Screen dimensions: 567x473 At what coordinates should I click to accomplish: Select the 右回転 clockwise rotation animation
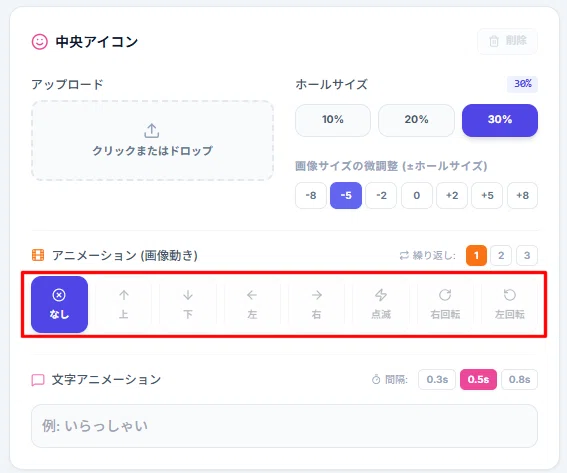click(x=445, y=304)
